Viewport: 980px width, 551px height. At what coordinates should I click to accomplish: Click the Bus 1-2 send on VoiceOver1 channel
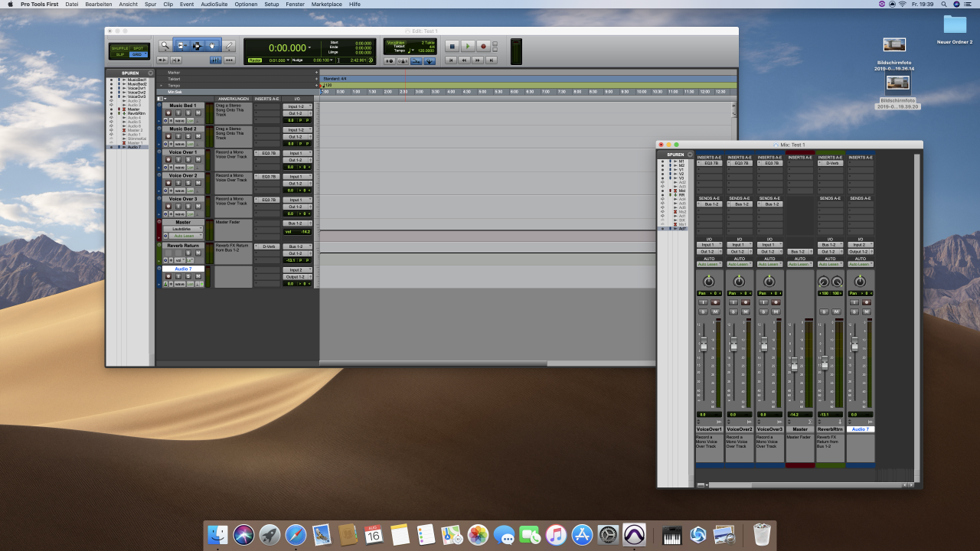(x=709, y=204)
